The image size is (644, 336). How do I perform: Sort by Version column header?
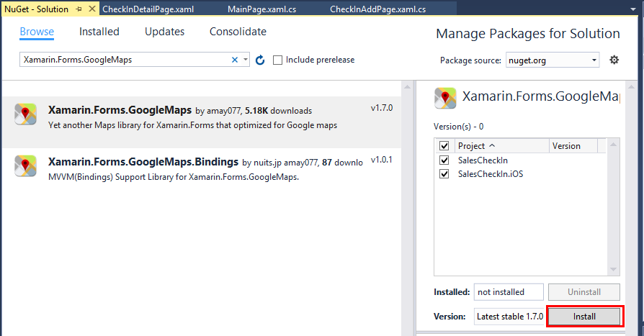[573, 146]
